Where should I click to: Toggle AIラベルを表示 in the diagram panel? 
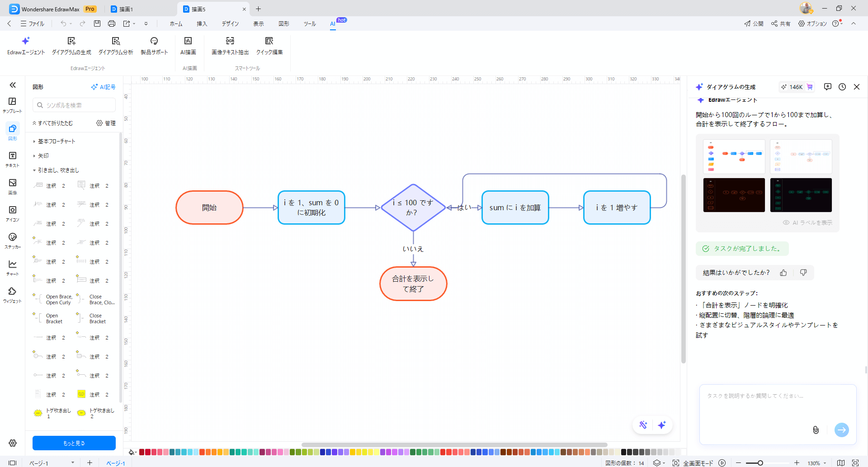point(807,222)
